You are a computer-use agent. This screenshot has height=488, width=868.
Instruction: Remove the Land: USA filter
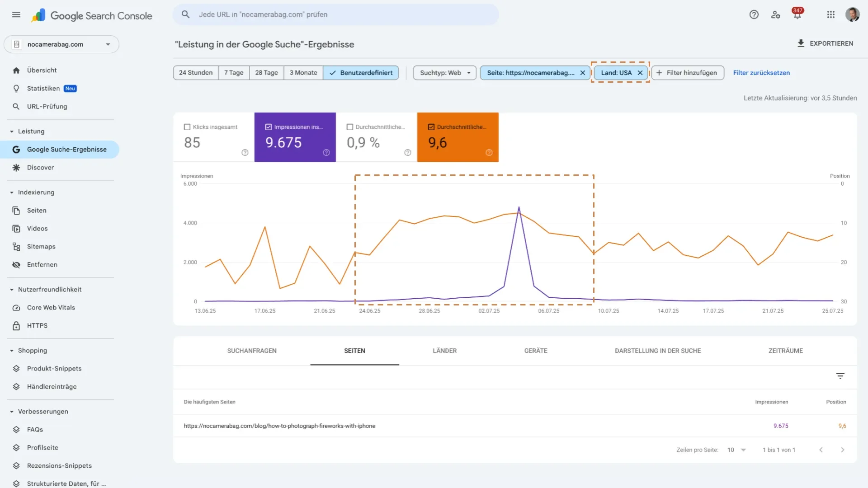[640, 73]
